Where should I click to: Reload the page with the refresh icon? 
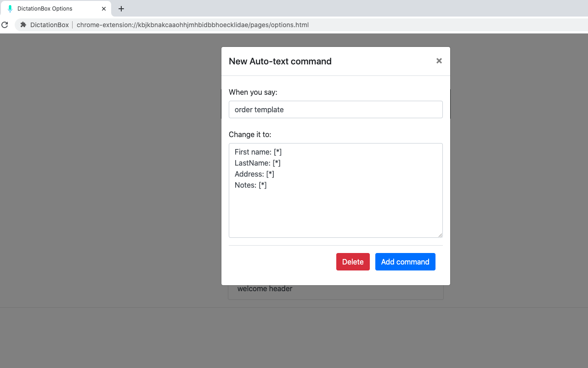5,25
